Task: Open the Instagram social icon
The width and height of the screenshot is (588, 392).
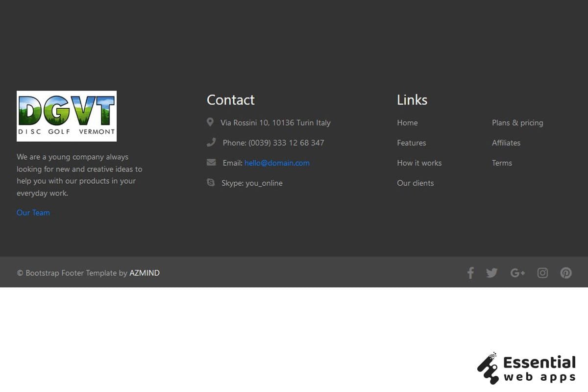Action: (542, 273)
